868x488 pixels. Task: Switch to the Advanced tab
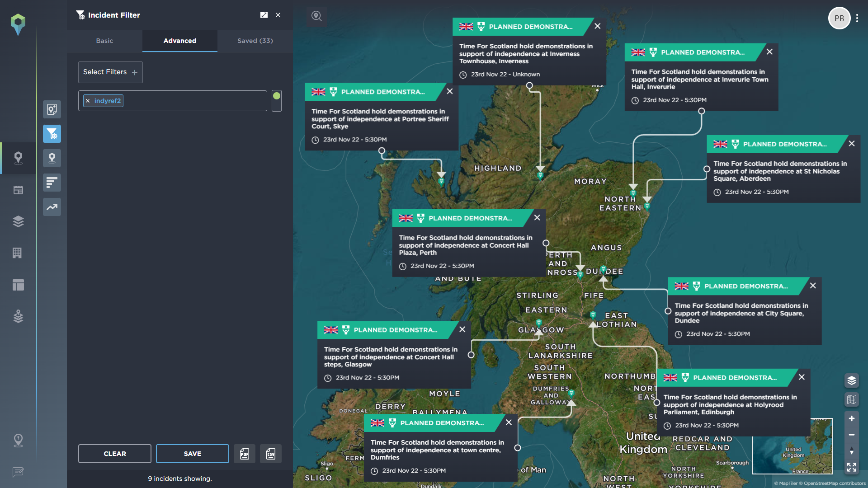click(x=180, y=41)
